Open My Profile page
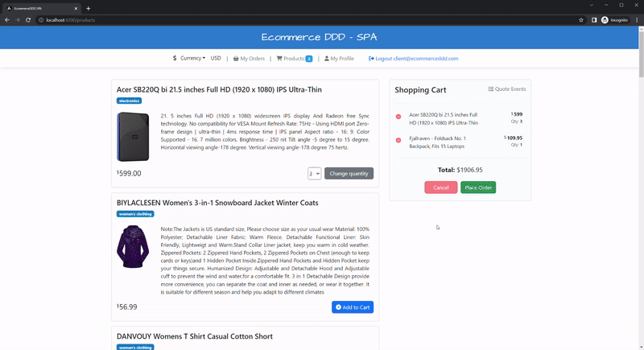Image resolution: width=644 pixels, height=350 pixels. click(339, 58)
